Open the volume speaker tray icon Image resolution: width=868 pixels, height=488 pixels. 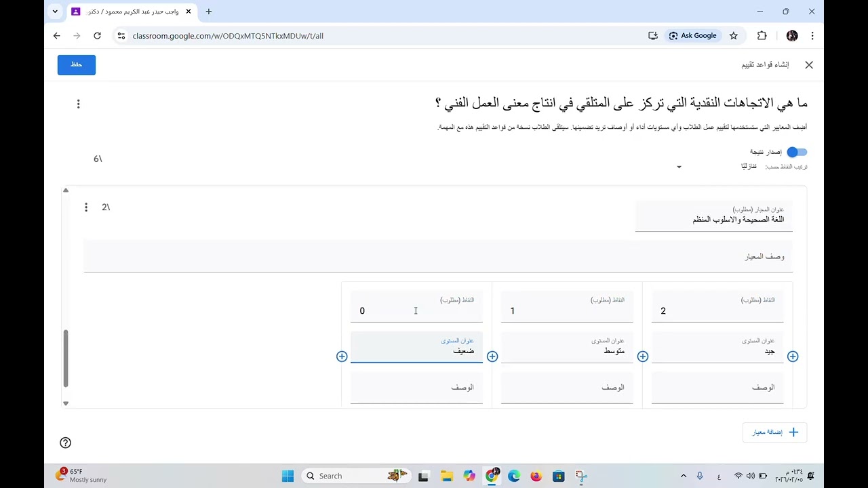(750, 476)
